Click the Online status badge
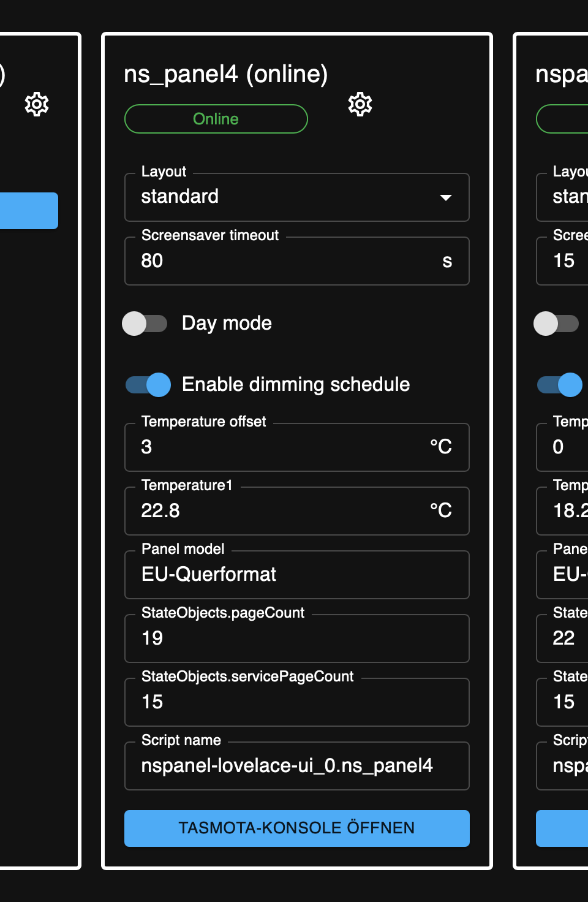The width and height of the screenshot is (588, 902). [x=216, y=119]
